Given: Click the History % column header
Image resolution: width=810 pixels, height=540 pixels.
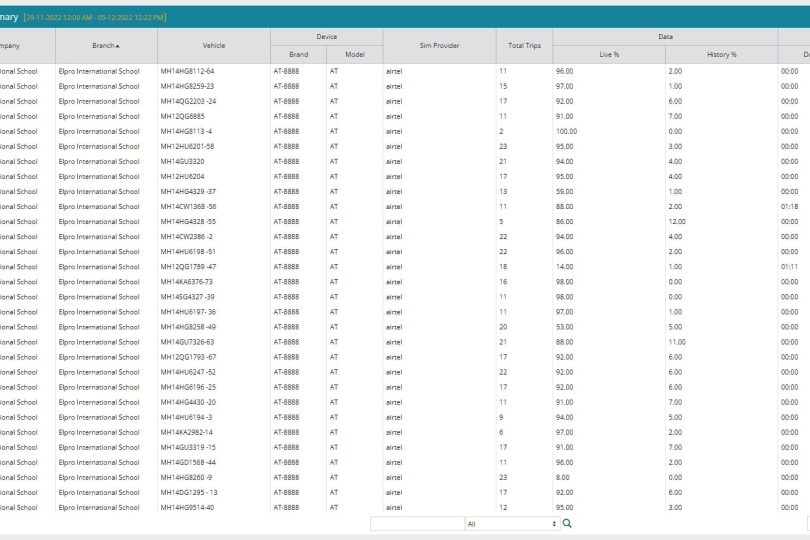Looking at the screenshot, I should [721, 54].
